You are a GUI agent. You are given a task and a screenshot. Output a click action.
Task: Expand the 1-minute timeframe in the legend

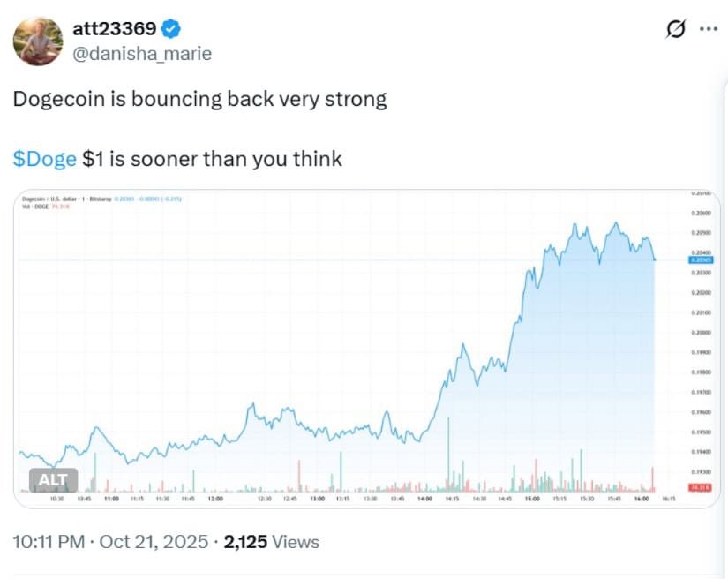79,199
